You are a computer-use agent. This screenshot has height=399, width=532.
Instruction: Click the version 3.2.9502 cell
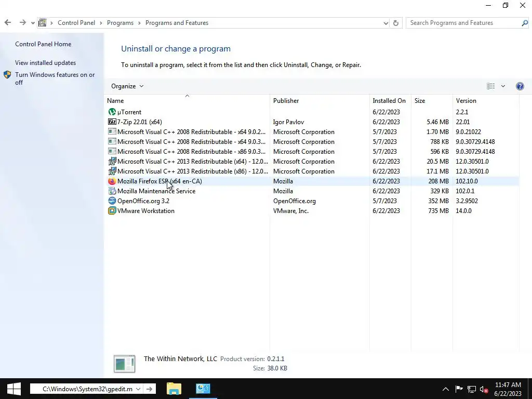coord(467,201)
